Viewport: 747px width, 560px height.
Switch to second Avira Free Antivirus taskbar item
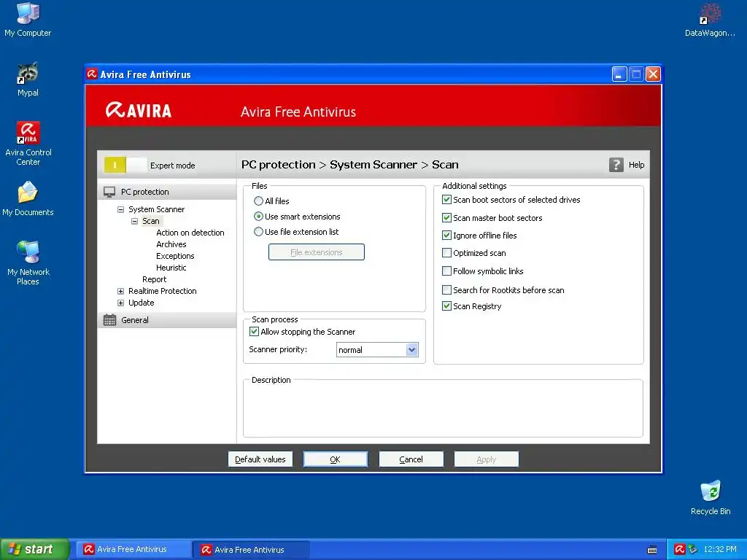[x=251, y=550]
